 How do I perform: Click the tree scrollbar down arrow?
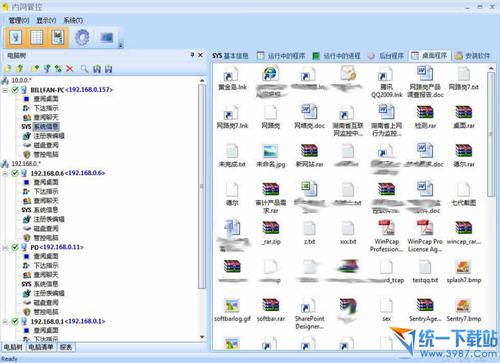202,337
